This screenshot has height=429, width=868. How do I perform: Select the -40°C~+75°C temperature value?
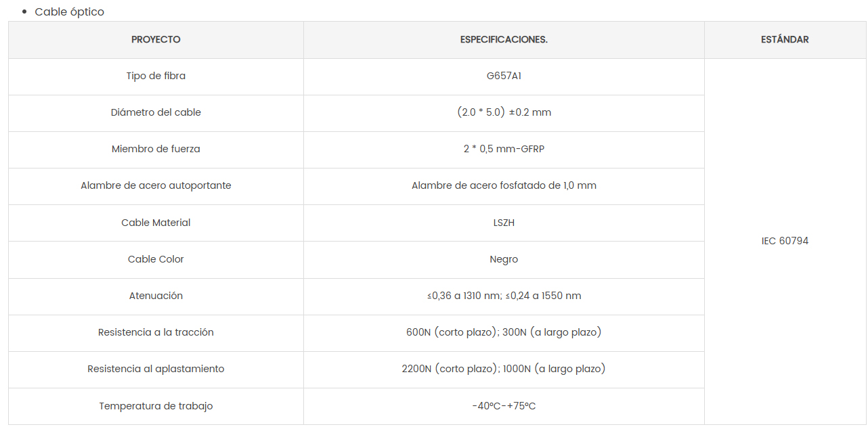[x=504, y=406]
